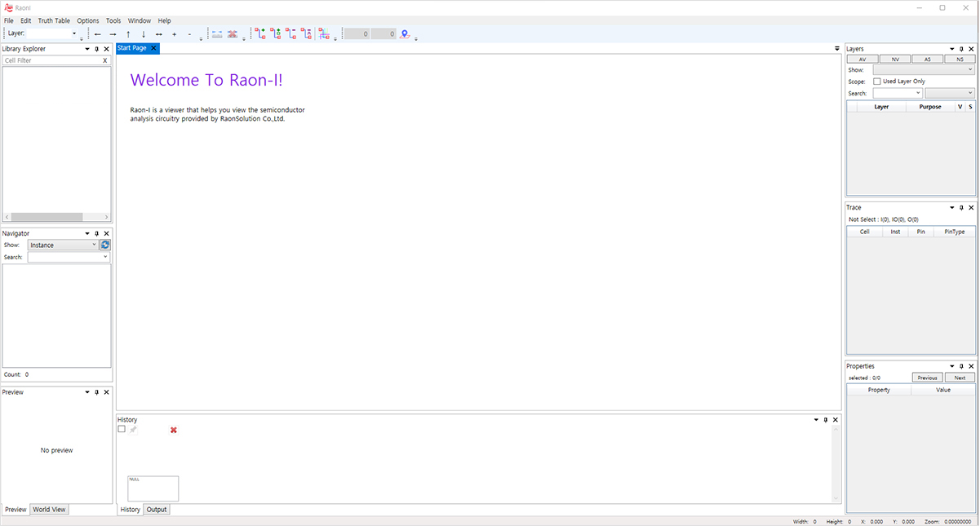Open the Options menu

88,20
